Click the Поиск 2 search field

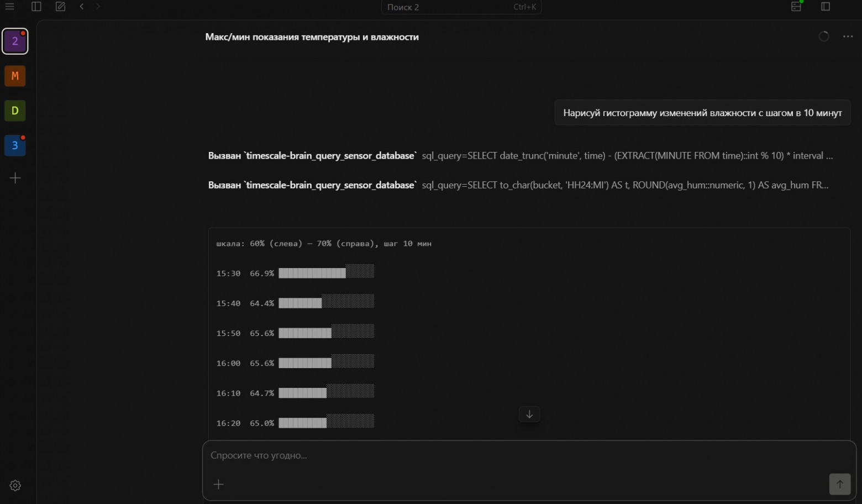[x=461, y=7]
